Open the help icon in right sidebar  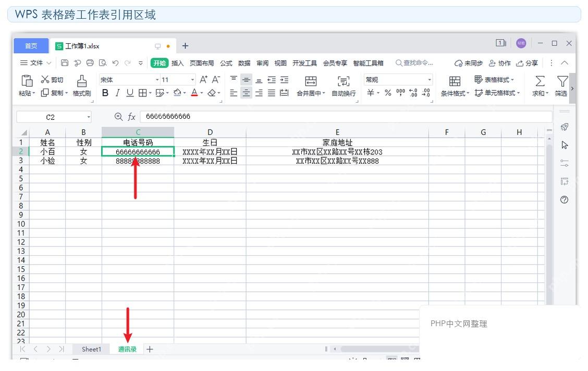click(x=565, y=200)
